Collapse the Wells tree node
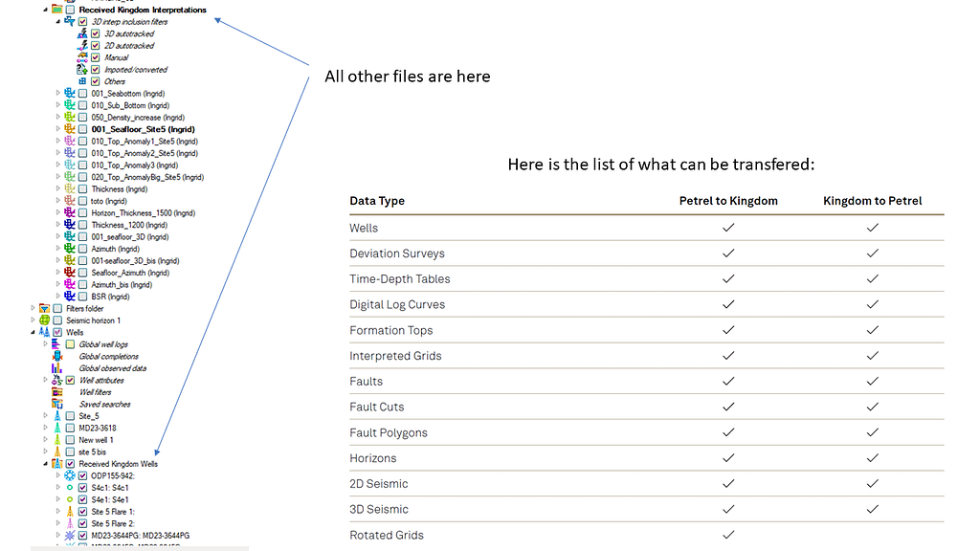The width and height of the screenshot is (980, 551). click(x=33, y=332)
